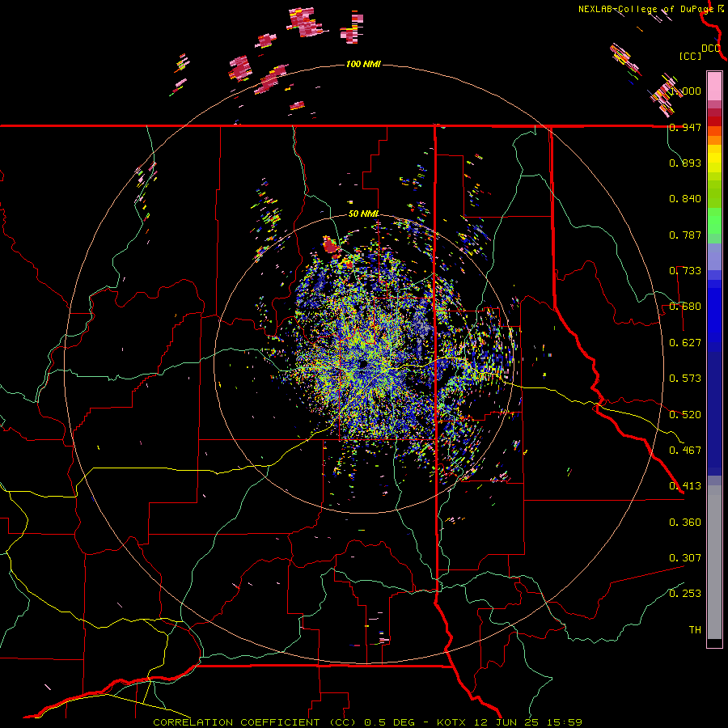
Task: Select the 0.307 scale label
Action: (685, 558)
